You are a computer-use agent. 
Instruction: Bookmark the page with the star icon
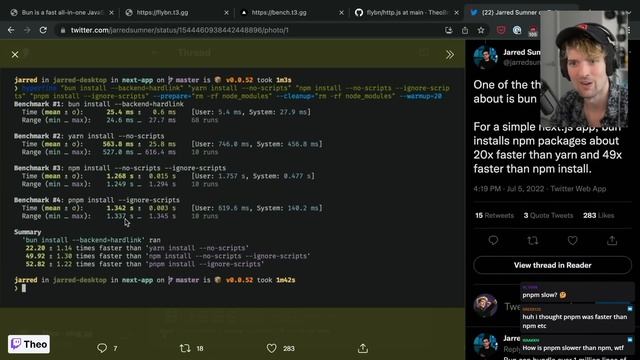pos(481,30)
